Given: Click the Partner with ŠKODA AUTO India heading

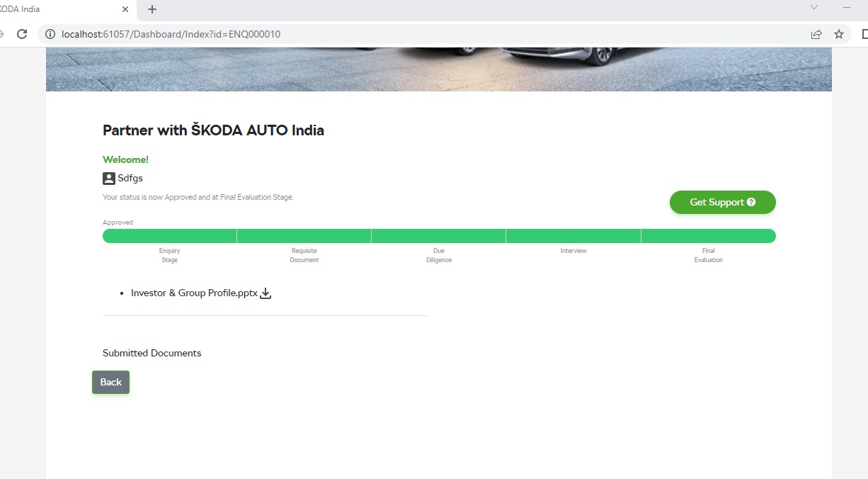Looking at the screenshot, I should (x=213, y=130).
